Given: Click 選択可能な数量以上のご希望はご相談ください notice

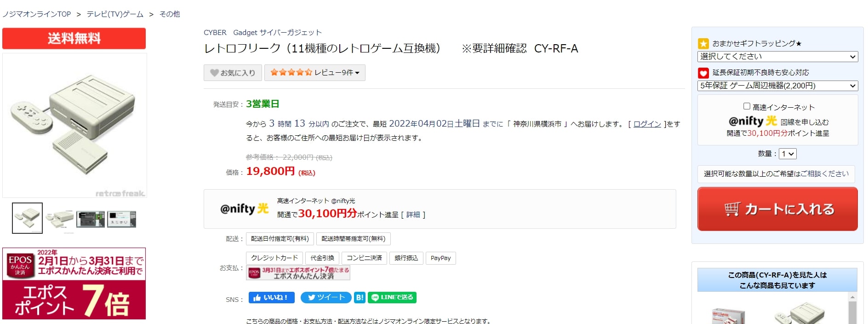Looking at the screenshot, I should tap(776, 174).
